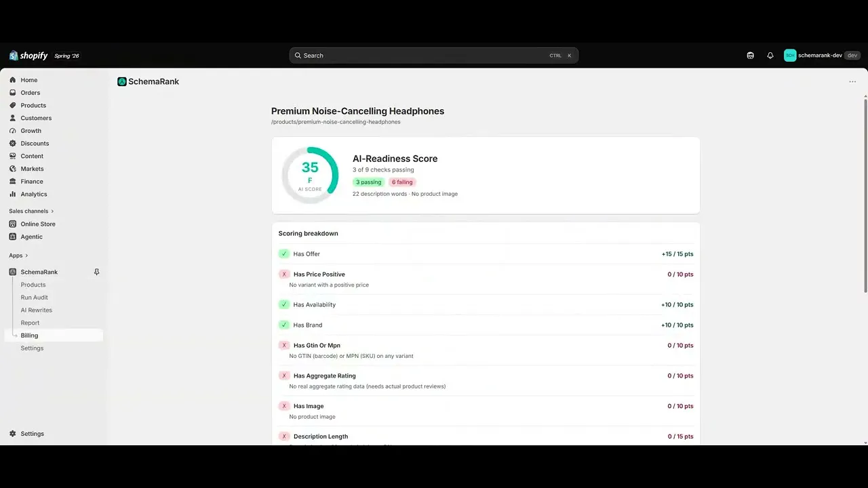Click the red X next to Has Price Positive

(x=284, y=274)
